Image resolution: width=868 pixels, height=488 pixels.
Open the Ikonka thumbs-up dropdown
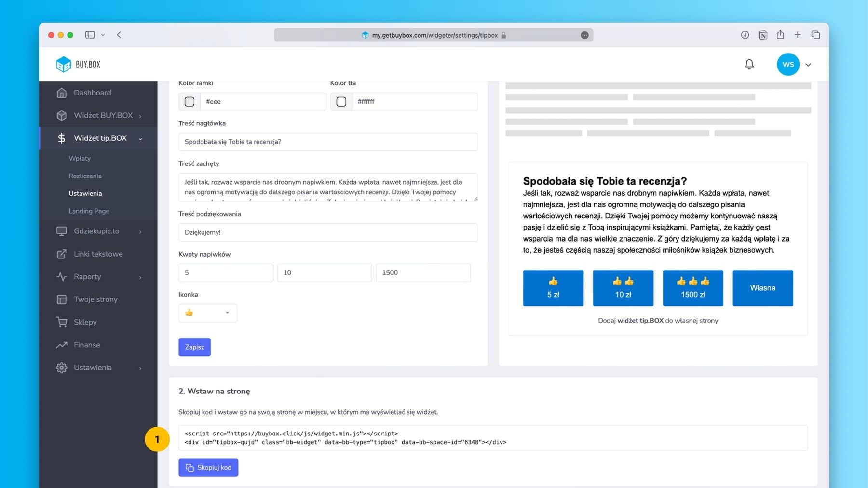208,313
